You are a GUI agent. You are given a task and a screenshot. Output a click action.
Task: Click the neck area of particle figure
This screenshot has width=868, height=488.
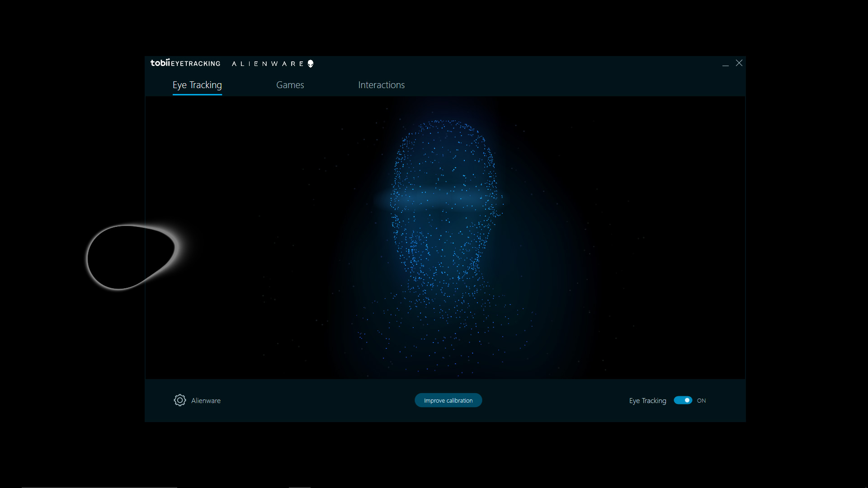click(445, 298)
